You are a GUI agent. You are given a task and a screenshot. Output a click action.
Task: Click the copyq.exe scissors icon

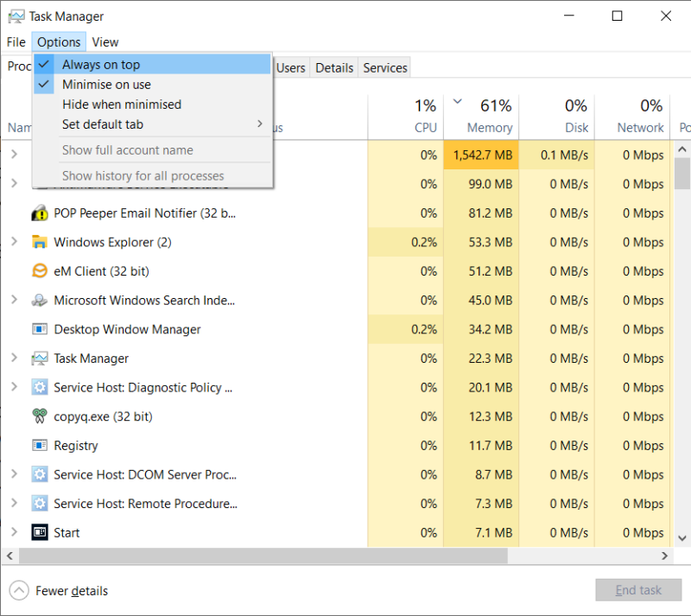coord(40,416)
